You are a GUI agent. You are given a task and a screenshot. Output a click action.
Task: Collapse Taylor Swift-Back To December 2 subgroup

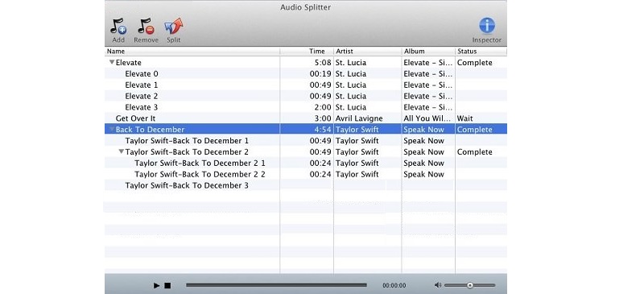[x=122, y=151]
